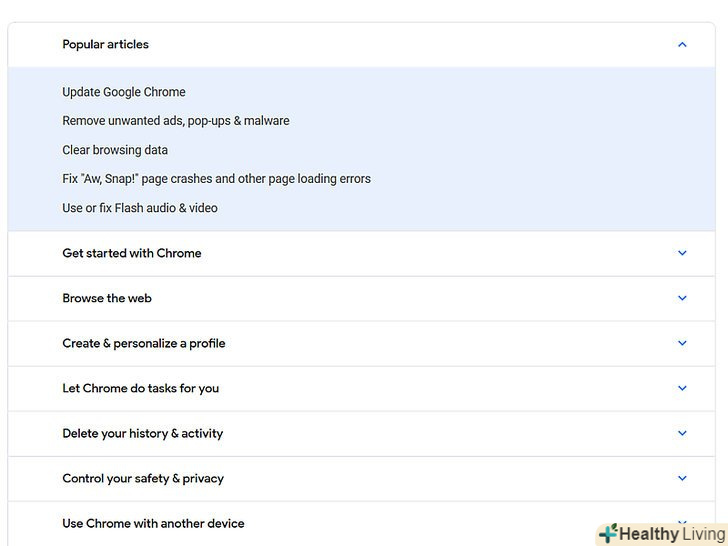Screen dimensions: 728x546
Task: Click the Healthy Living cross logo
Action: (608, 534)
